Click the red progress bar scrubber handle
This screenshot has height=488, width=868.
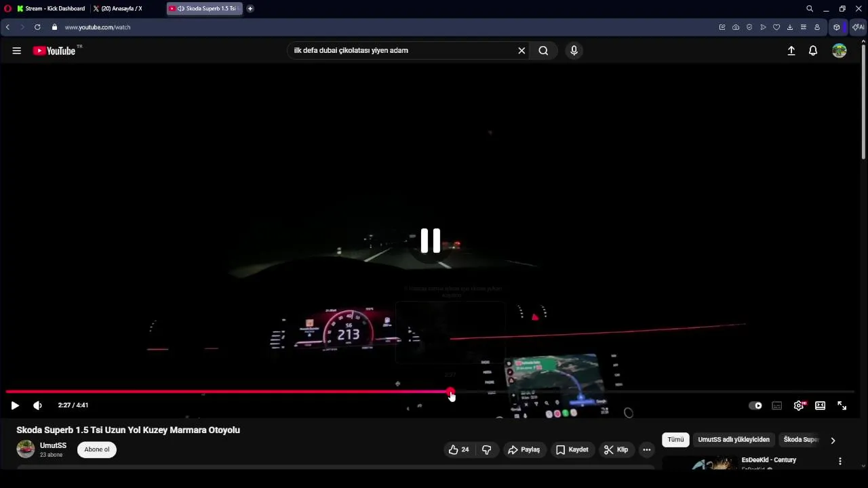coord(450,392)
